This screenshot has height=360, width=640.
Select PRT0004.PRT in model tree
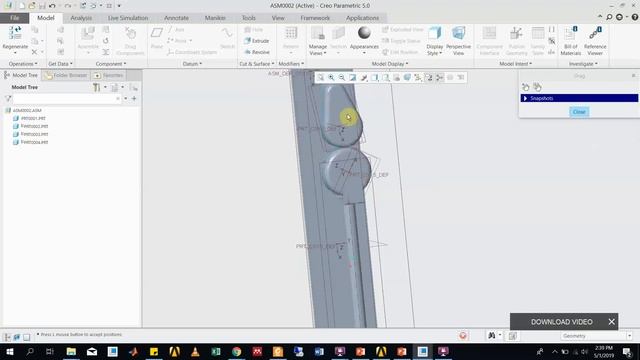click(x=34, y=142)
